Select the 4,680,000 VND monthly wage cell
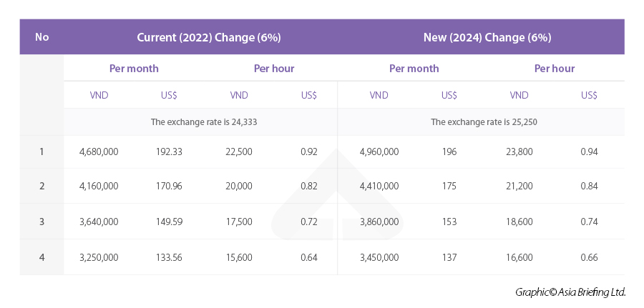The height and width of the screenshot is (308, 644). point(99,151)
